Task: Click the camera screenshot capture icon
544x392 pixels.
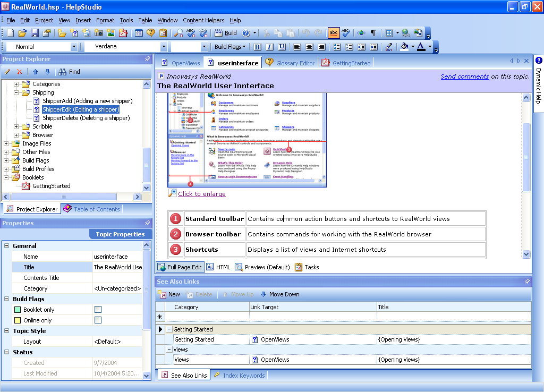Action: 98,33
